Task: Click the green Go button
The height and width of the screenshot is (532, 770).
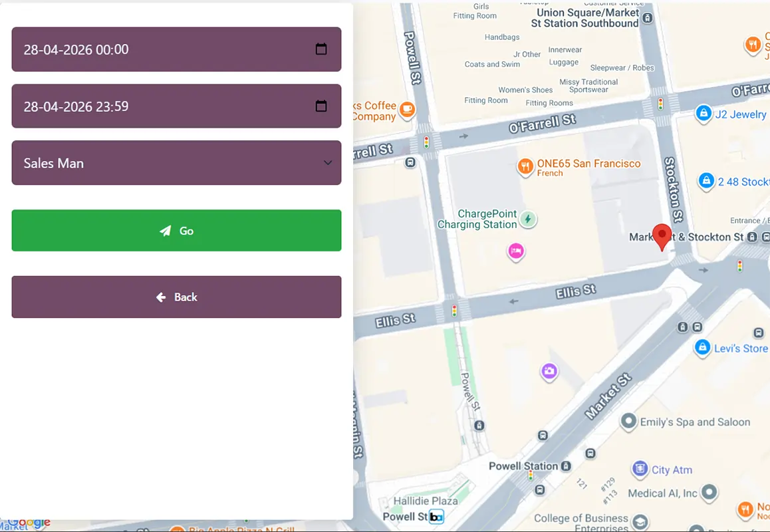Action: (x=176, y=230)
